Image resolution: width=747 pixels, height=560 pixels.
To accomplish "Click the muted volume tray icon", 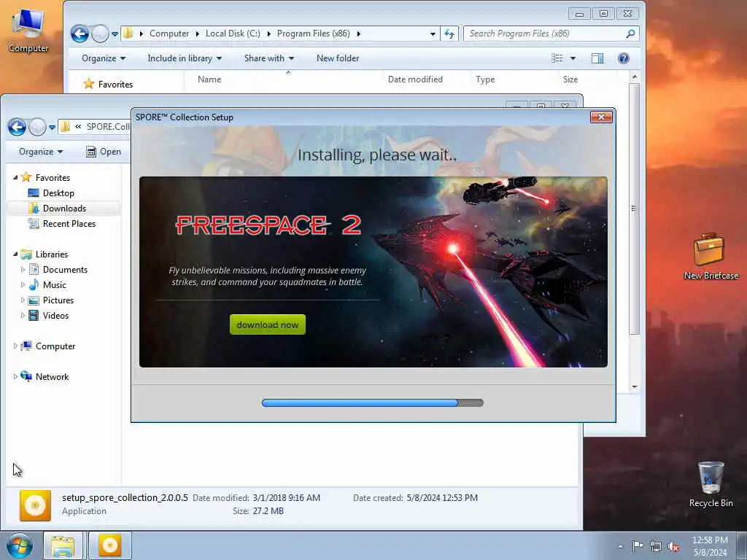I will (673, 547).
